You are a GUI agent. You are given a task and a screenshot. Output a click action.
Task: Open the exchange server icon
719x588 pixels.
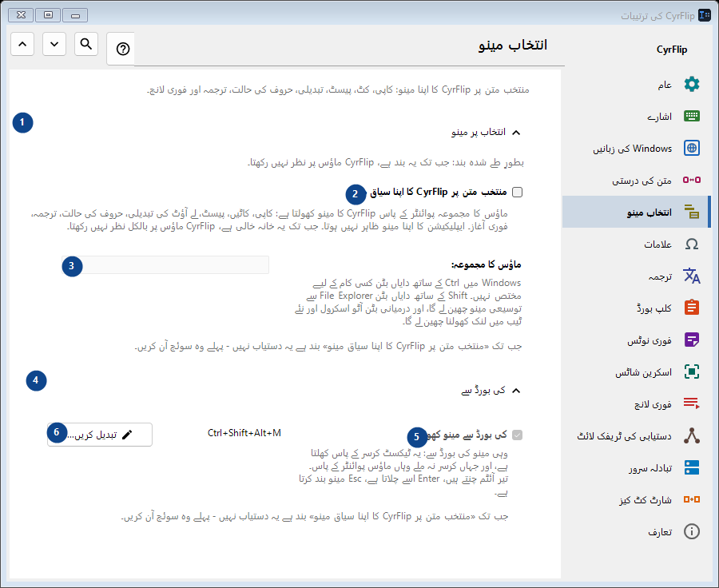(x=692, y=467)
